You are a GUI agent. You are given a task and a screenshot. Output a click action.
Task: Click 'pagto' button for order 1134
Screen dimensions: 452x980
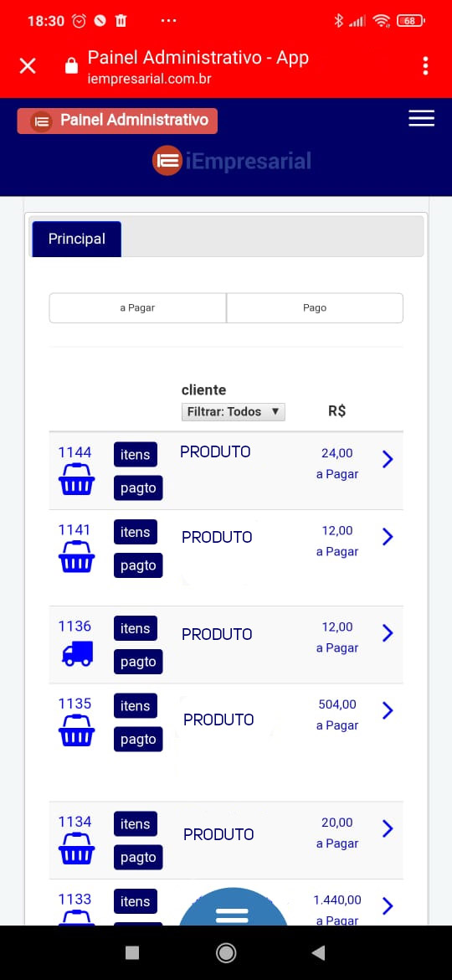click(138, 858)
